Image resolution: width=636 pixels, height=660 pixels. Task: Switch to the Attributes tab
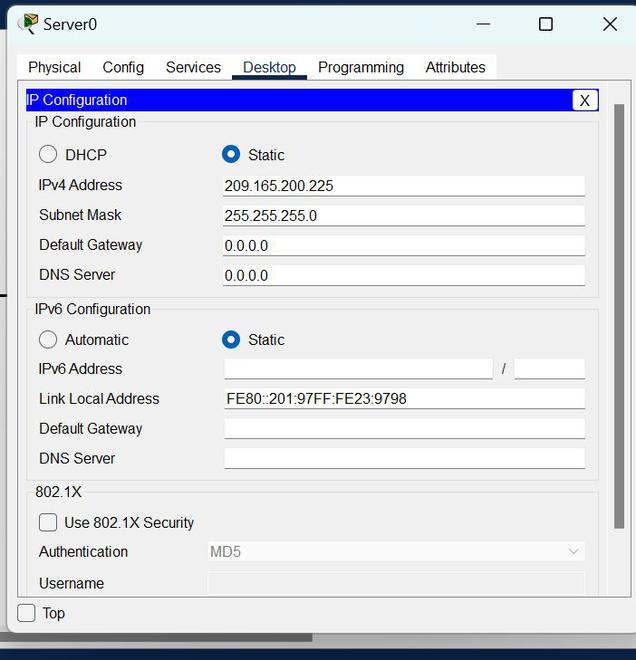(455, 68)
